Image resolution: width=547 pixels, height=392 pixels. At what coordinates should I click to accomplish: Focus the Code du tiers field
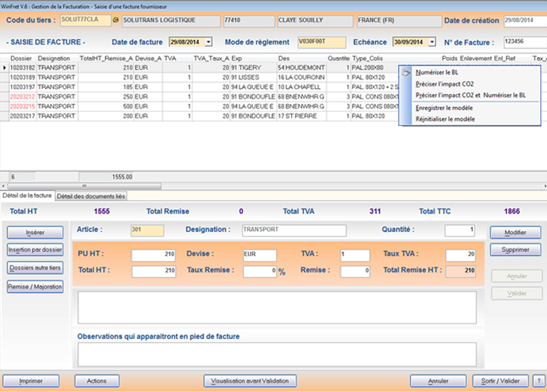85,20
